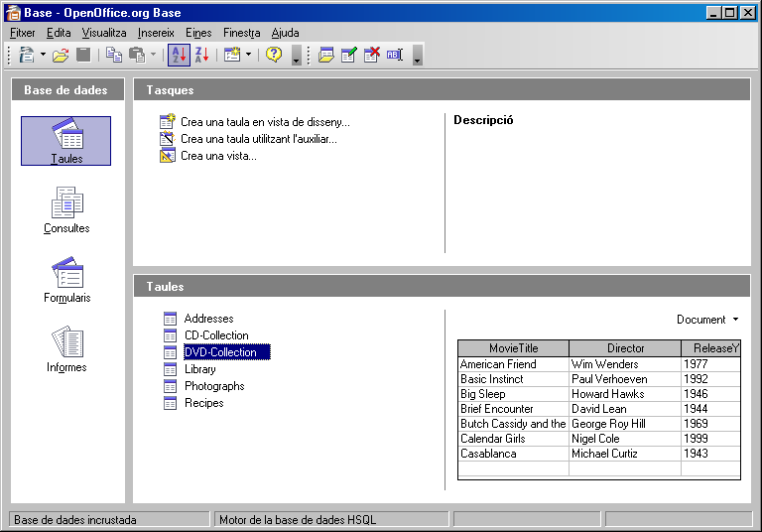Viewport: 762px width, 532px height.
Task: Click the Rename table toolbar icon
Action: [x=395, y=55]
